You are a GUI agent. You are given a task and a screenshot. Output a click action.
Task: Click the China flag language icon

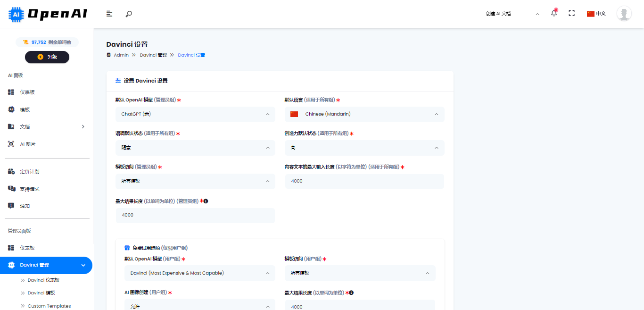(x=591, y=14)
